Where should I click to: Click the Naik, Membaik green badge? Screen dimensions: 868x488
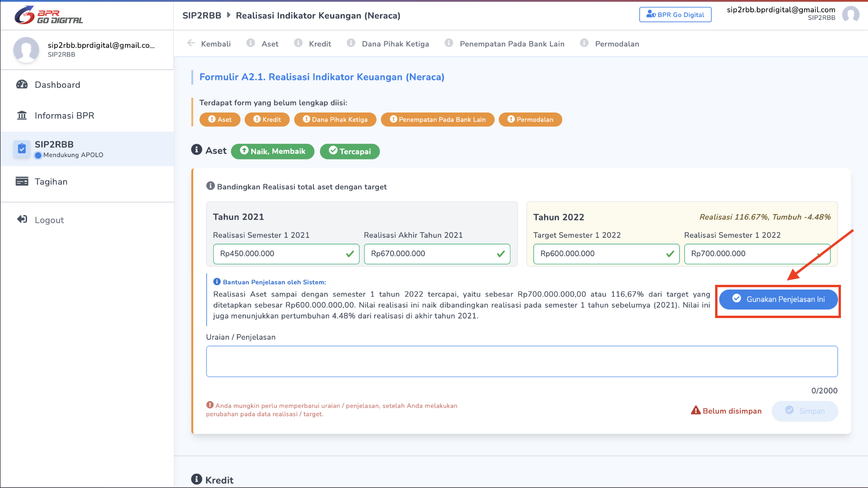coord(273,151)
